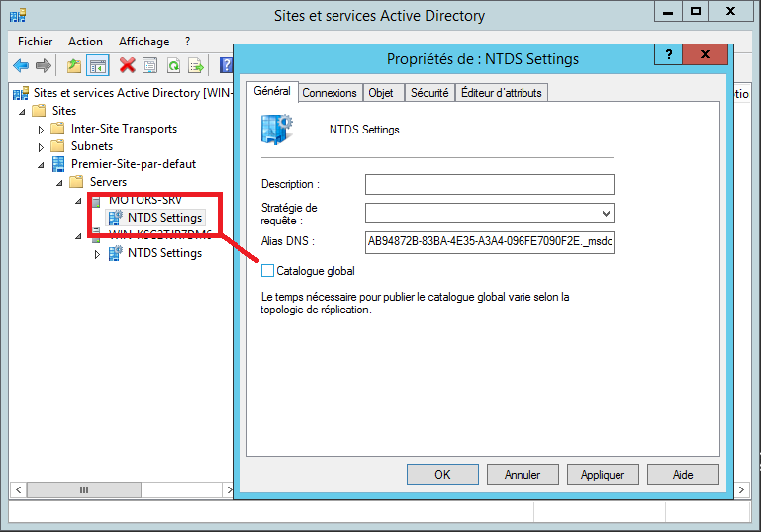Collapse the Premier-Site-par-defaut node
Viewport: 761px width, 532px height.
(x=41, y=165)
